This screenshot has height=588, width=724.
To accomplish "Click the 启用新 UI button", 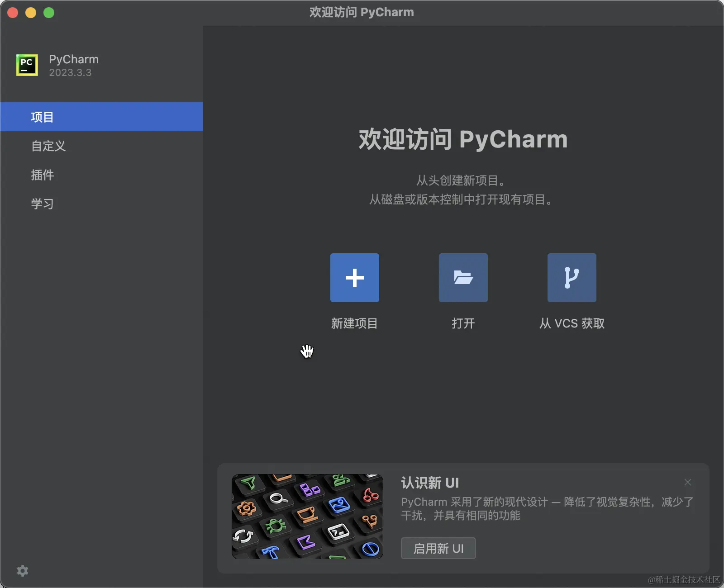I will 438,548.
